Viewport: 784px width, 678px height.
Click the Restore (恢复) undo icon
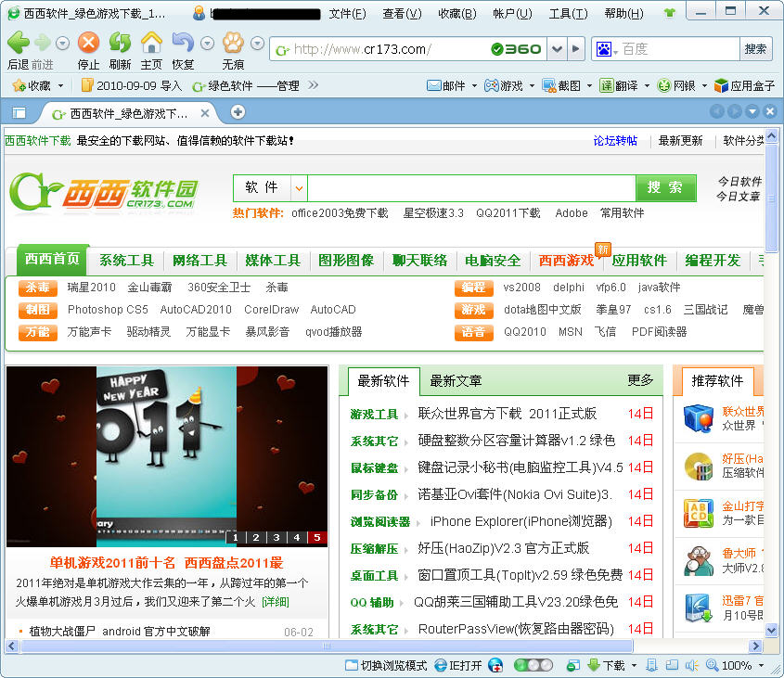183,44
